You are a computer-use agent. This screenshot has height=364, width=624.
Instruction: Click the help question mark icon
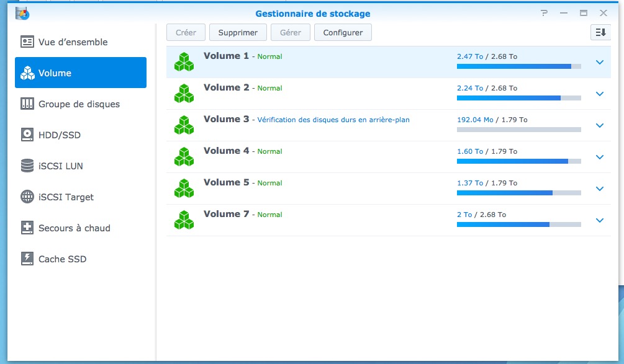point(545,13)
